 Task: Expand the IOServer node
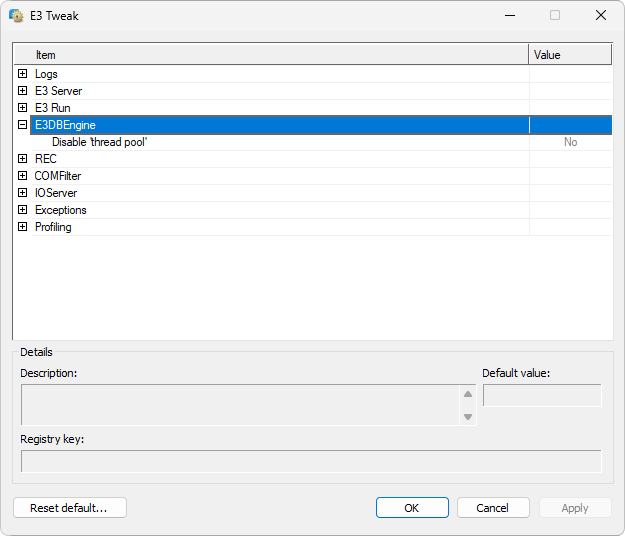coord(22,193)
